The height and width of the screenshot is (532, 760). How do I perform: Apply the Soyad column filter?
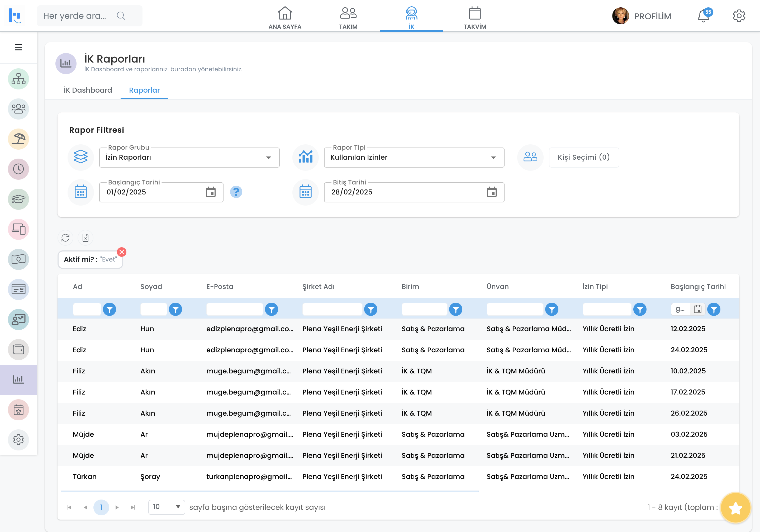175,309
